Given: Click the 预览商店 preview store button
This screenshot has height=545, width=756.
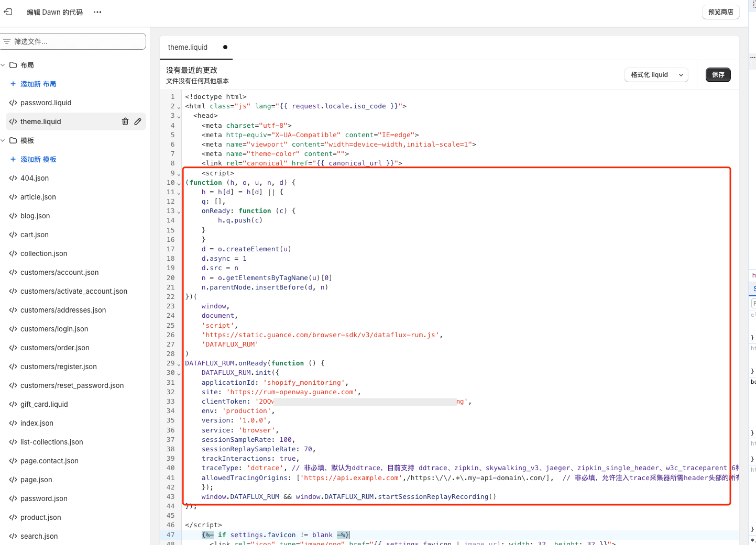Looking at the screenshot, I should click(720, 12).
